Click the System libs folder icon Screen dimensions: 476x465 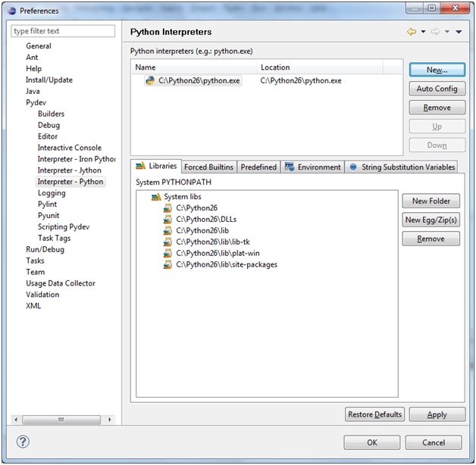pos(156,197)
